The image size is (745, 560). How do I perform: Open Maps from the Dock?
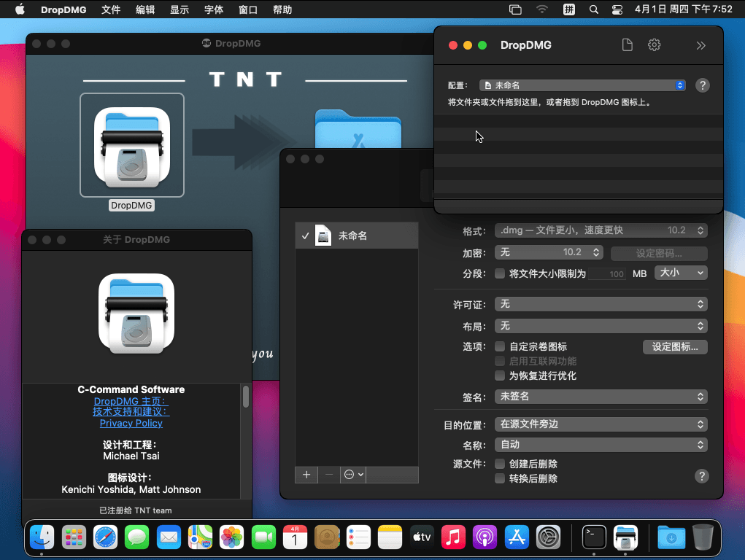[200, 537]
